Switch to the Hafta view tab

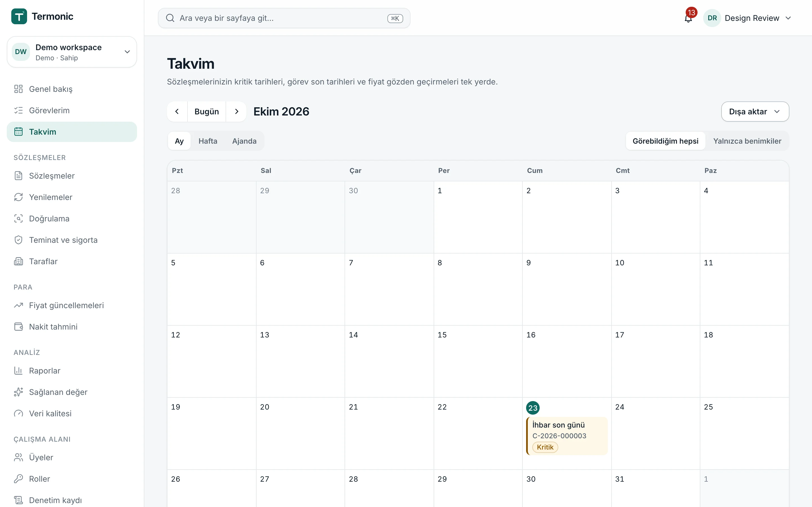pos(208,141)
